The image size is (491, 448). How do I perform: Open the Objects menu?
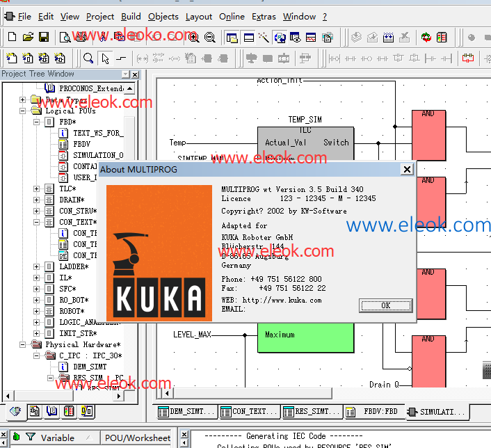pos(163,16)
